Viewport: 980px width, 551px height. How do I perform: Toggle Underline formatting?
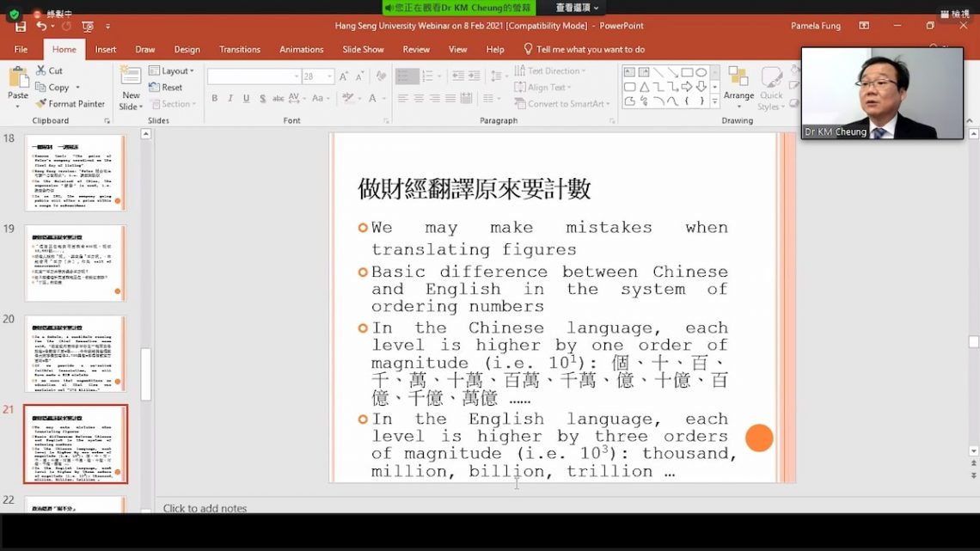coord(244,99)
